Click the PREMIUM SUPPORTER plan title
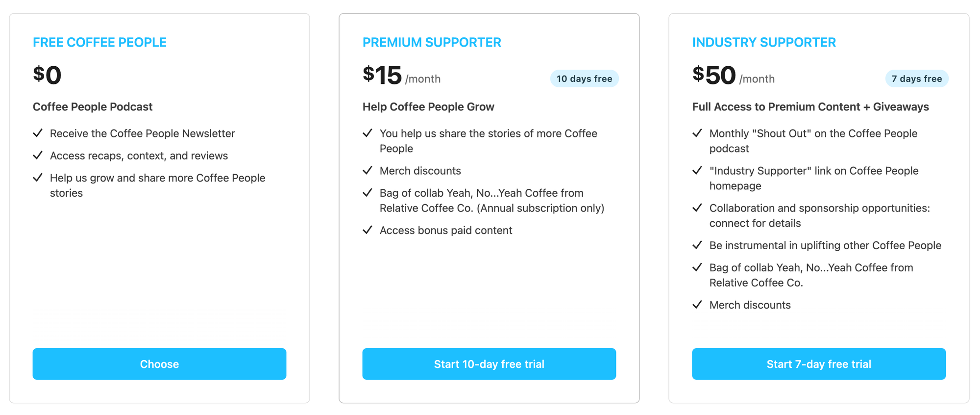980x415 pixels. (432, 43)
